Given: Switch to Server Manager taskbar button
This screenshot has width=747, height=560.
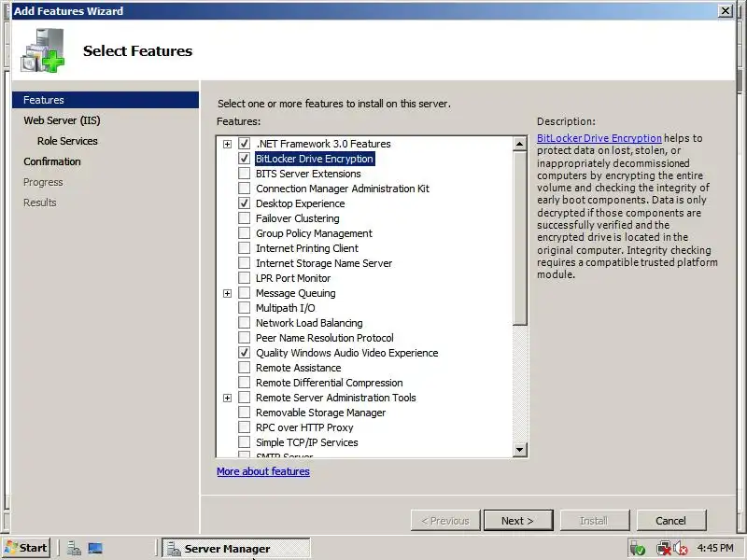Looking at the screenshot, I should [x=236, y=548].
